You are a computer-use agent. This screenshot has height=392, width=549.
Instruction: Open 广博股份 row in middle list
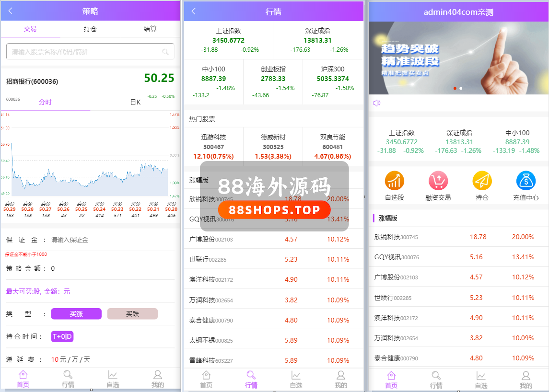(273, 239)
